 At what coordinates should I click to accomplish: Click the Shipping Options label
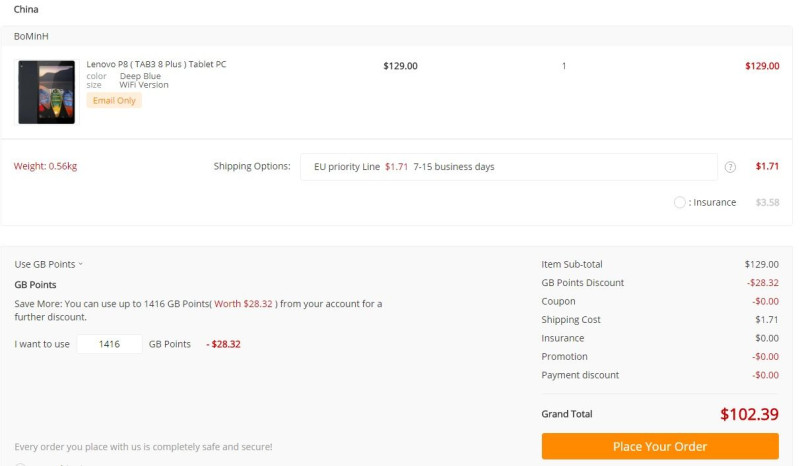coord(252,166)
